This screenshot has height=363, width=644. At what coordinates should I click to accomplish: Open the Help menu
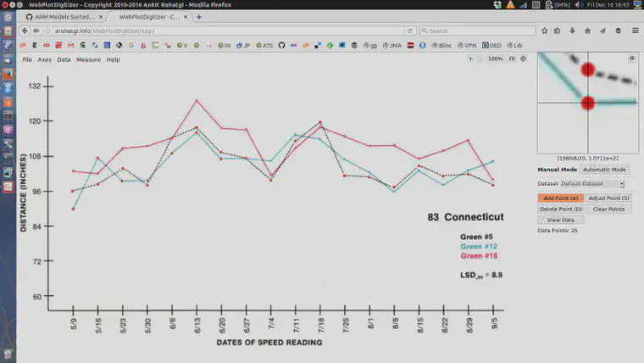pyautogui.click(x=114, y=59)
